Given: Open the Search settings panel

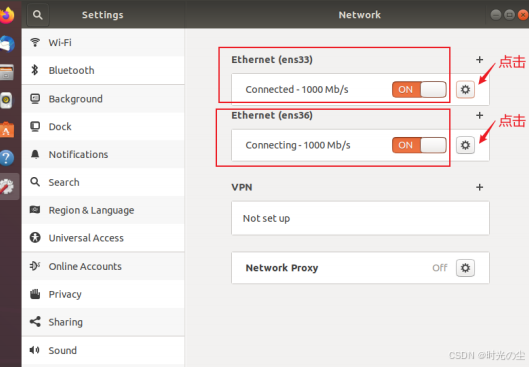Looking at the screenshot, I should 103,182.
